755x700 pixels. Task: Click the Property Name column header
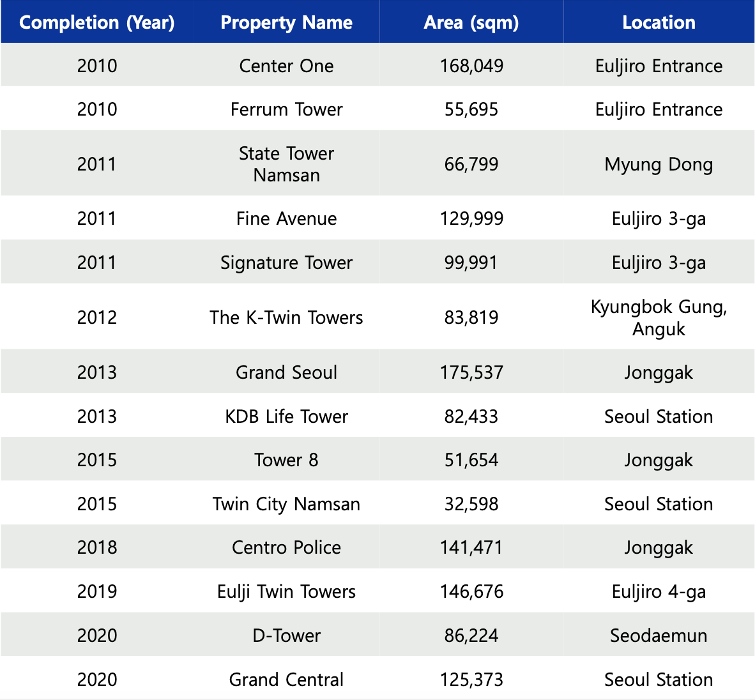pos(287,22)
